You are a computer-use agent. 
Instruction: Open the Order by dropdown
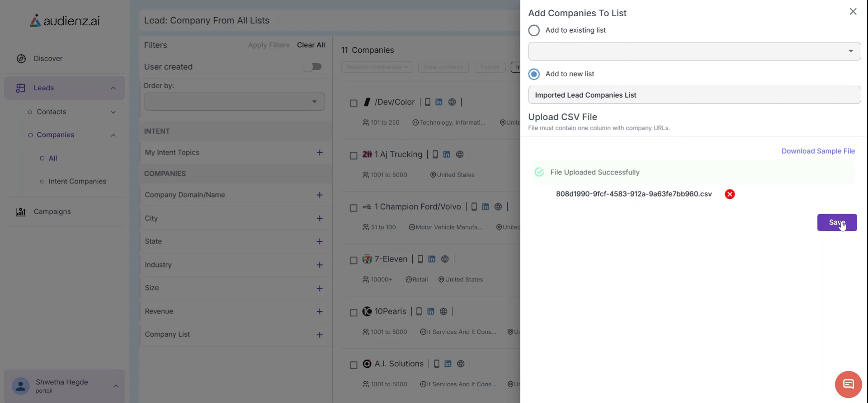coord(234,102)
